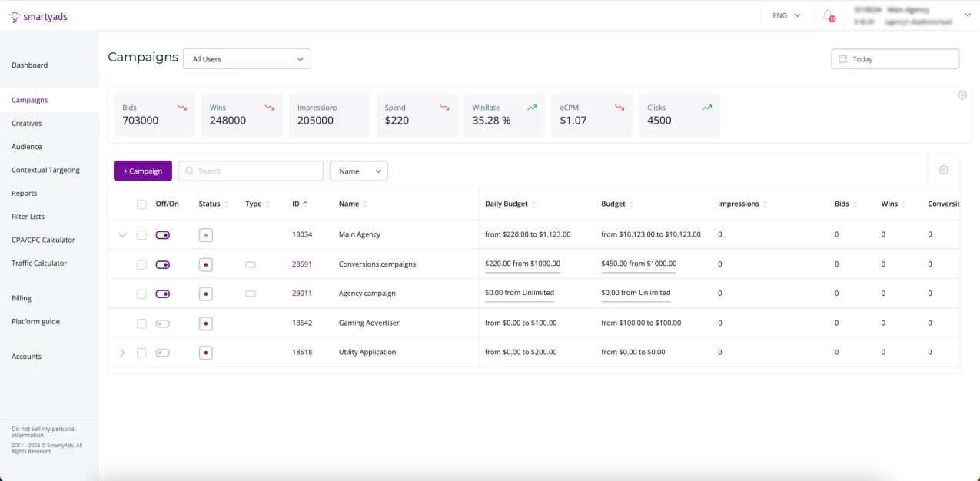Click the notification bell icon
The height and width of the screenshot is (481, 980).
tap(828, 15)
